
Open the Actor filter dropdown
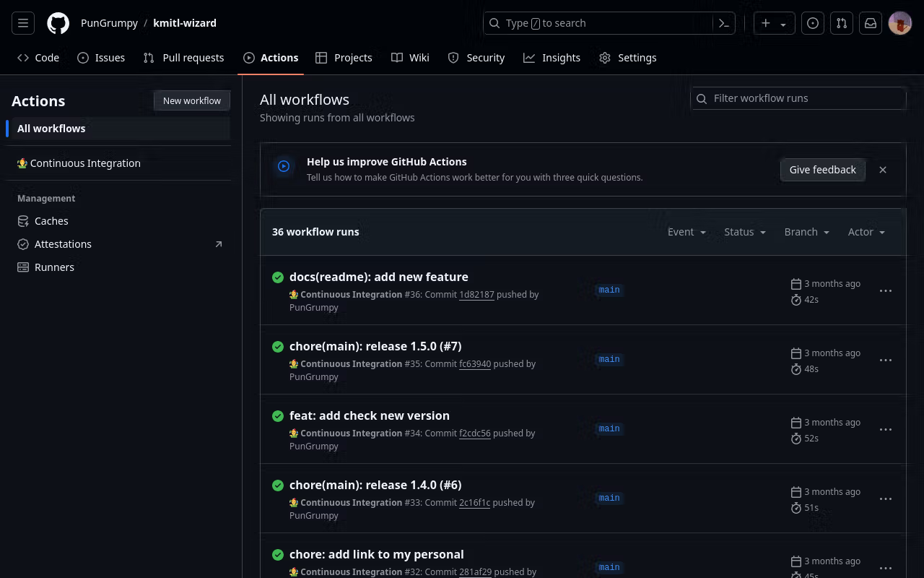(866, 232)
